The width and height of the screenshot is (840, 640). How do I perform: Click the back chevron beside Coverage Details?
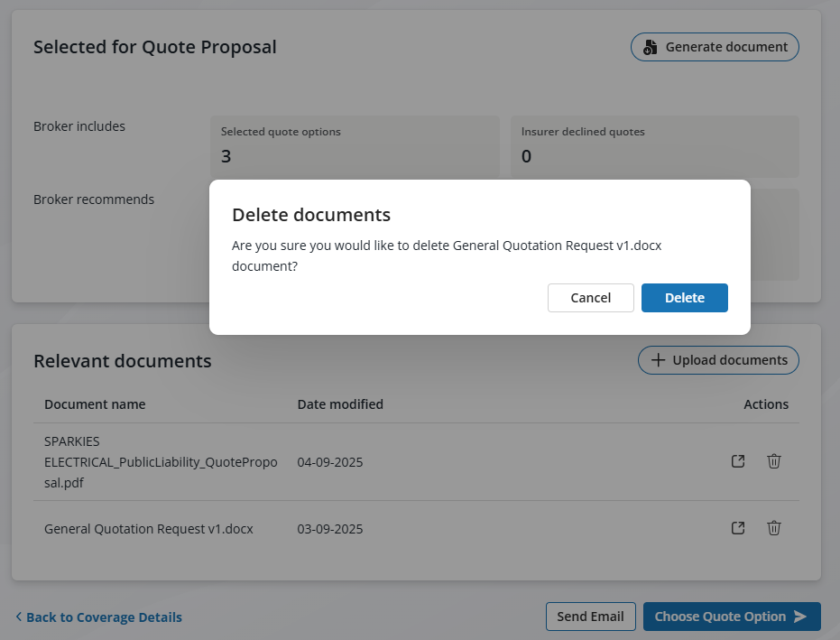coord(19,617)
